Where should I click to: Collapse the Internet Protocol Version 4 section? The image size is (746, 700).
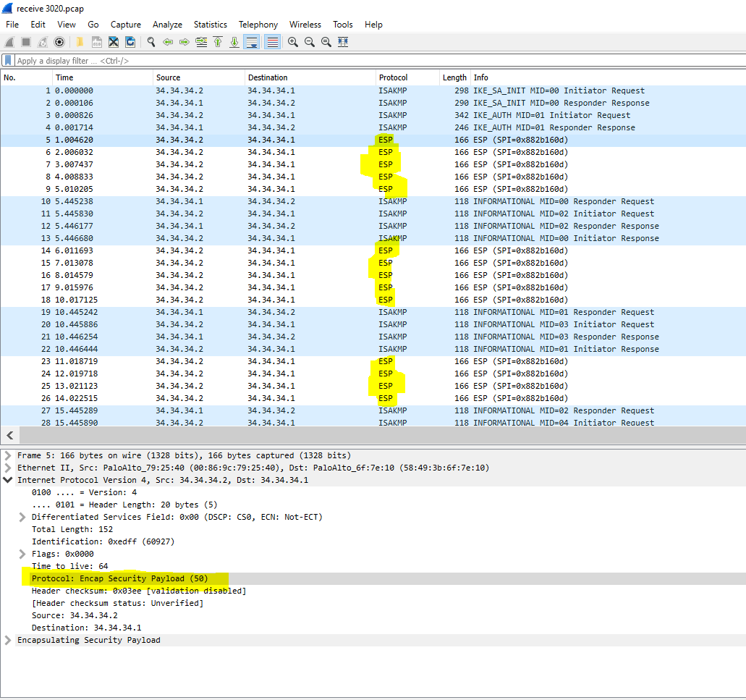click(8, 480)
